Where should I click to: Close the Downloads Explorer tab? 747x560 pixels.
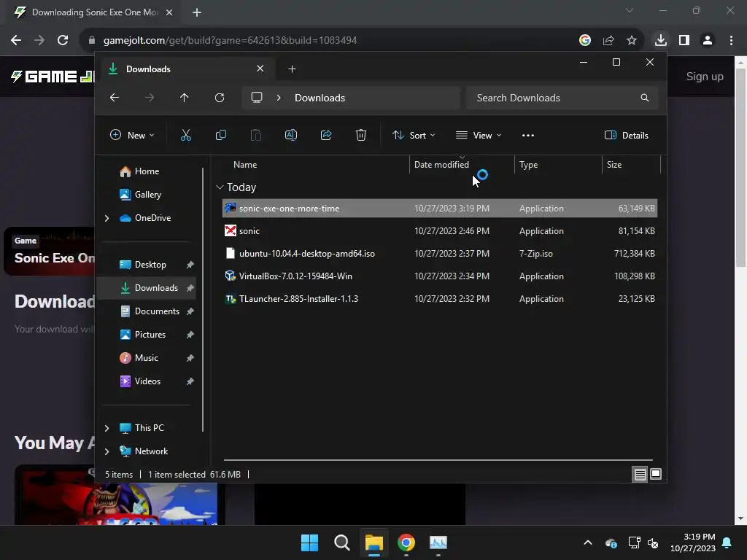[260, 69]
